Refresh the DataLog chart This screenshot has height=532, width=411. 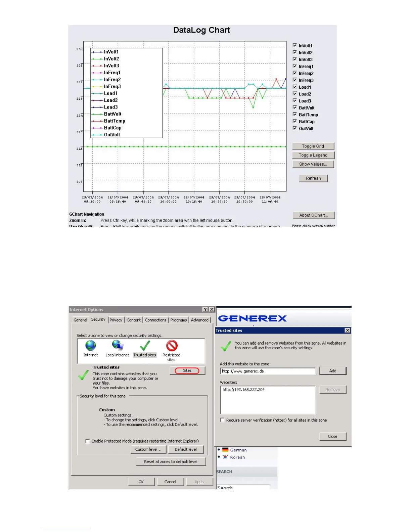pos(313,178)
